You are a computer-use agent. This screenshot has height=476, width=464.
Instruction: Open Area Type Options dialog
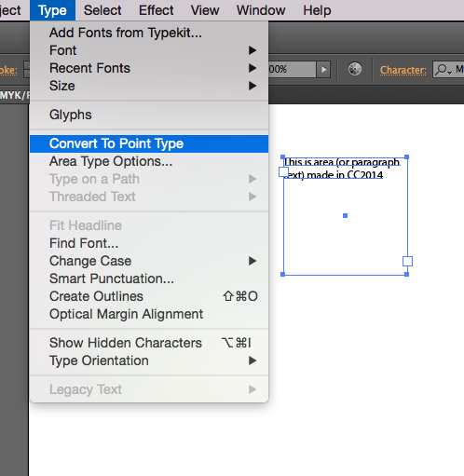click(149, 161)
